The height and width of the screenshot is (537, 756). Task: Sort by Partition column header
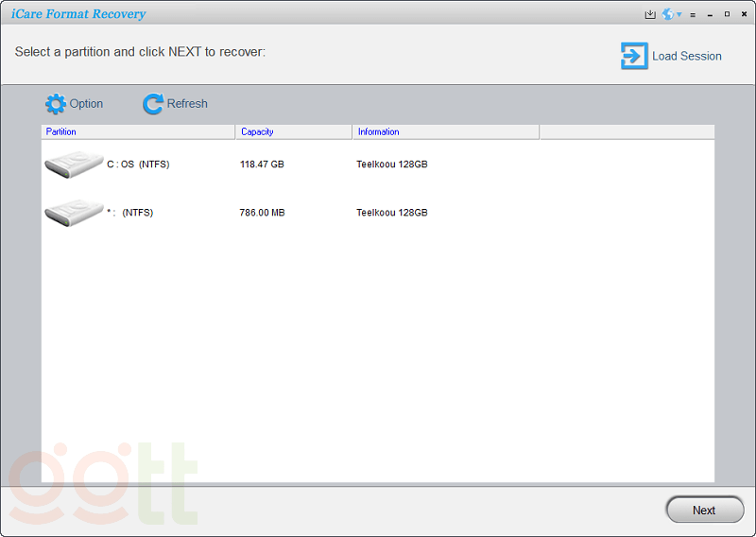(138, 132)
